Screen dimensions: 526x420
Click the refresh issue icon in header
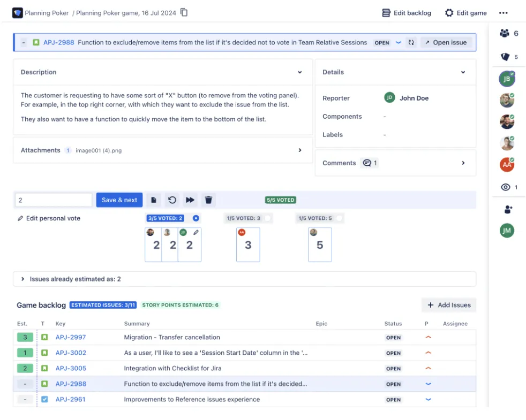point(411,43)
